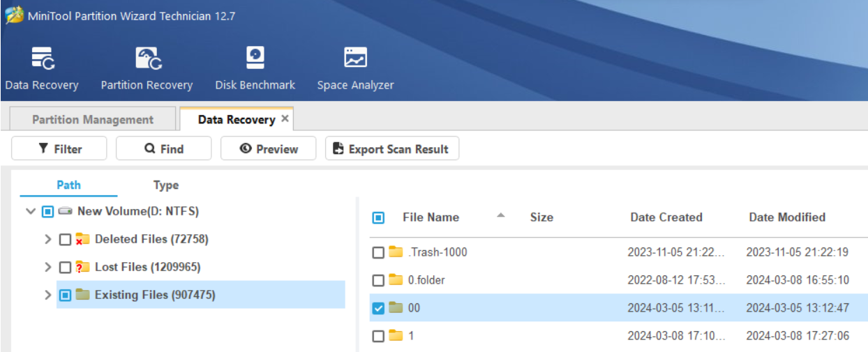The image size is (868, 352).
Task: Expand the Deleted Files node
Action: [x=47, y=239]
